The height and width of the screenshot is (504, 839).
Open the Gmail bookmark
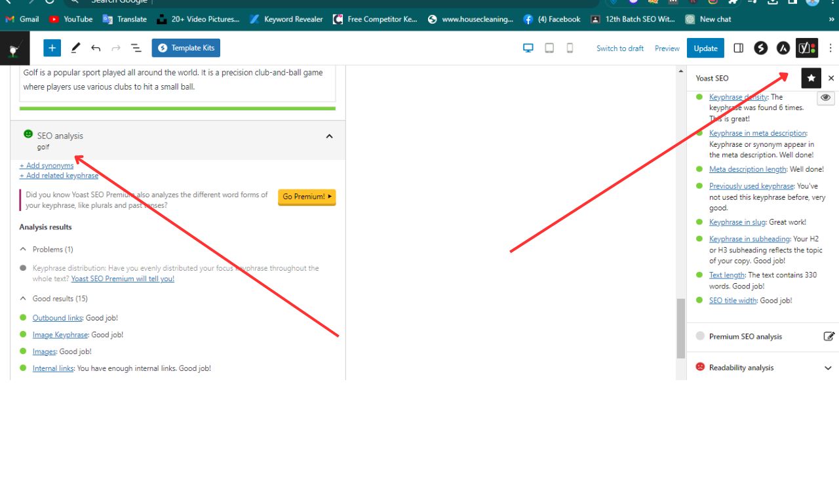pyautogui.click(x=23, y=19)
